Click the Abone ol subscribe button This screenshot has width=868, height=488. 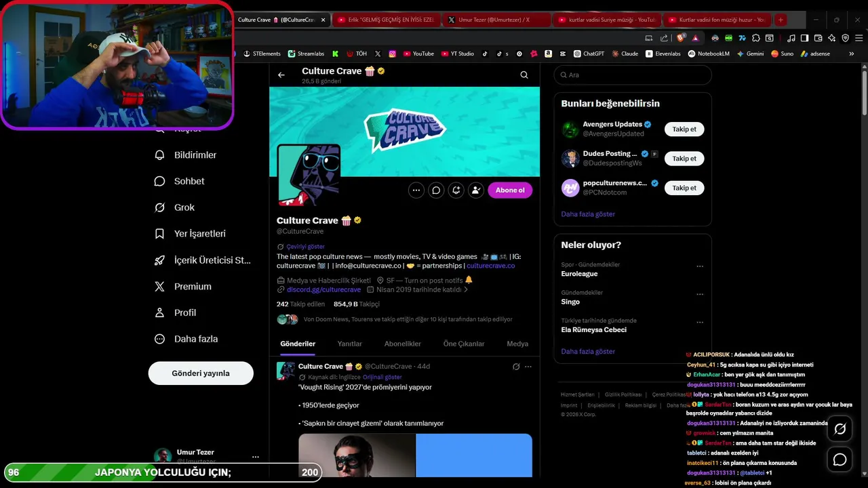[x=510, y=190]
